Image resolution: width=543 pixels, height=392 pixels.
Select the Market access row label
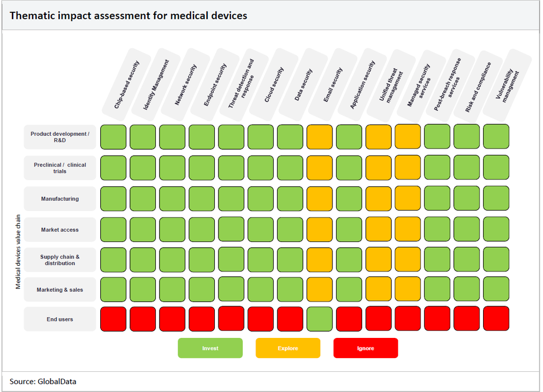coord(60,230)
